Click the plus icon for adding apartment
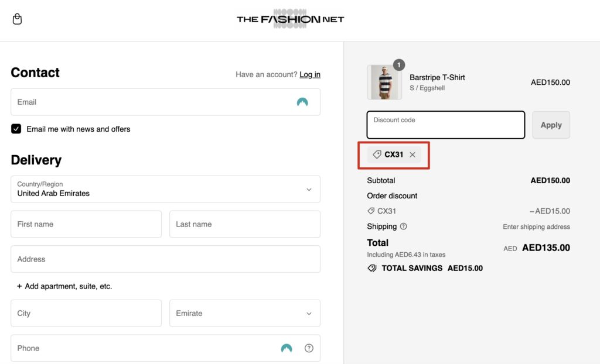Viewport: 600px width, 364px height. (x=19, y=287)
